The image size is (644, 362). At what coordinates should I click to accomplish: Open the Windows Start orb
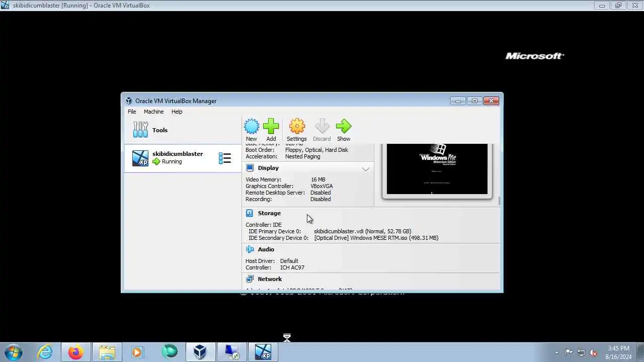(13, 352)
